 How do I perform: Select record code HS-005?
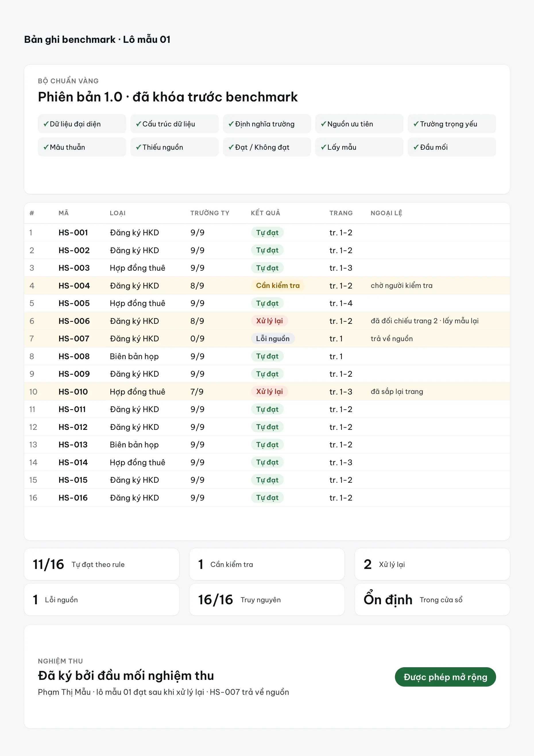coord(74,303)
